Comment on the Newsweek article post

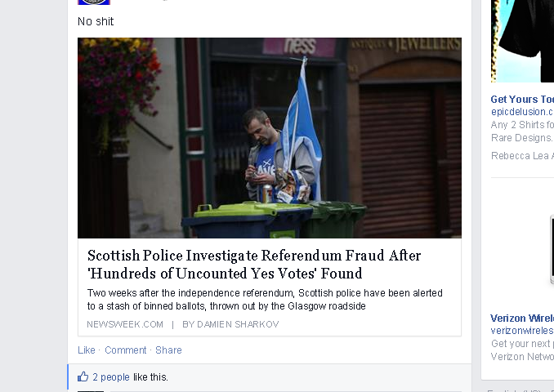[x=126, y=350]
